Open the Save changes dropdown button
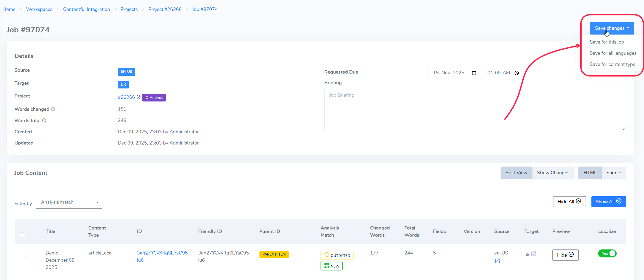This screenshot has height=280, width=644. click(612, 28)
